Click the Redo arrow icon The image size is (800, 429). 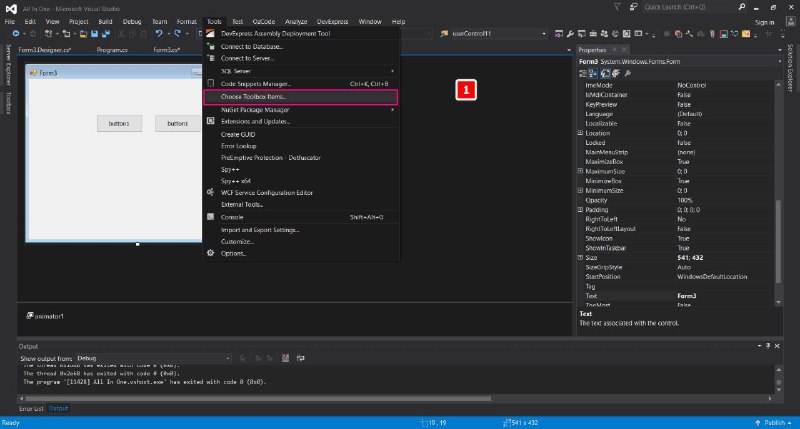click(x=177, y=34)
